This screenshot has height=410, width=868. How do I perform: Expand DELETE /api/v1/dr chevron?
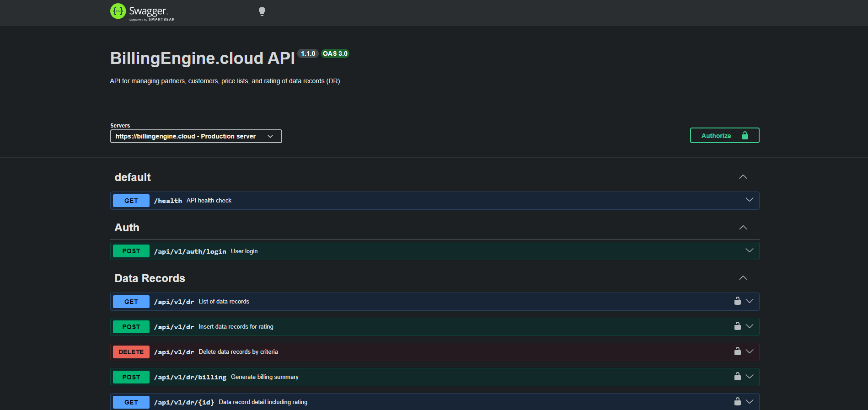tap(750, 351)
